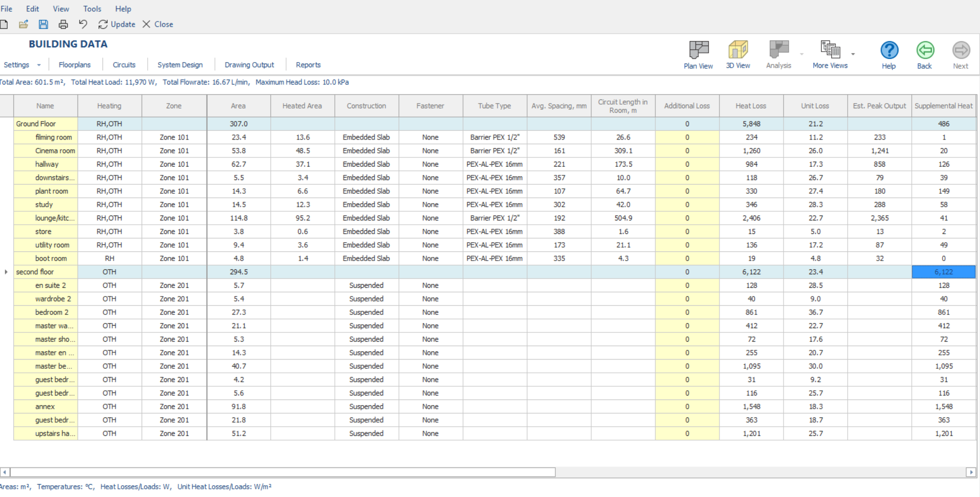The height and width of the screenshot is (497, 980).
Task: Click the Update button
Action: [x=117, y=24]
